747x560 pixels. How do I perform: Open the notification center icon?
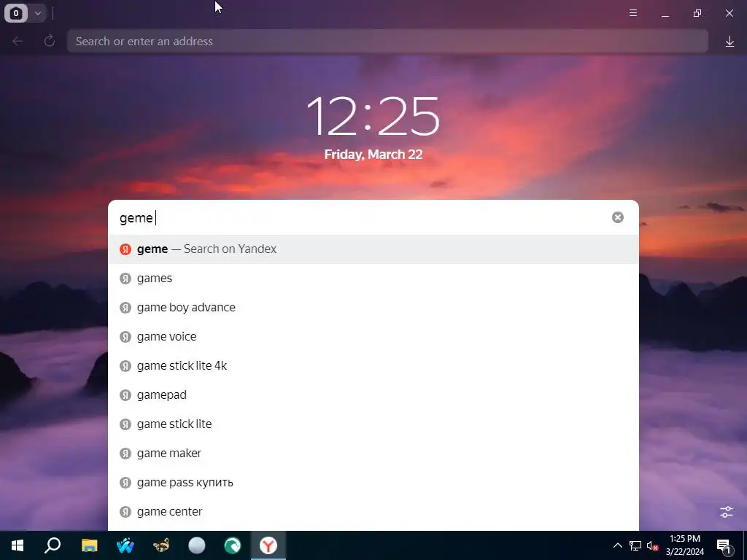[723, 545]
